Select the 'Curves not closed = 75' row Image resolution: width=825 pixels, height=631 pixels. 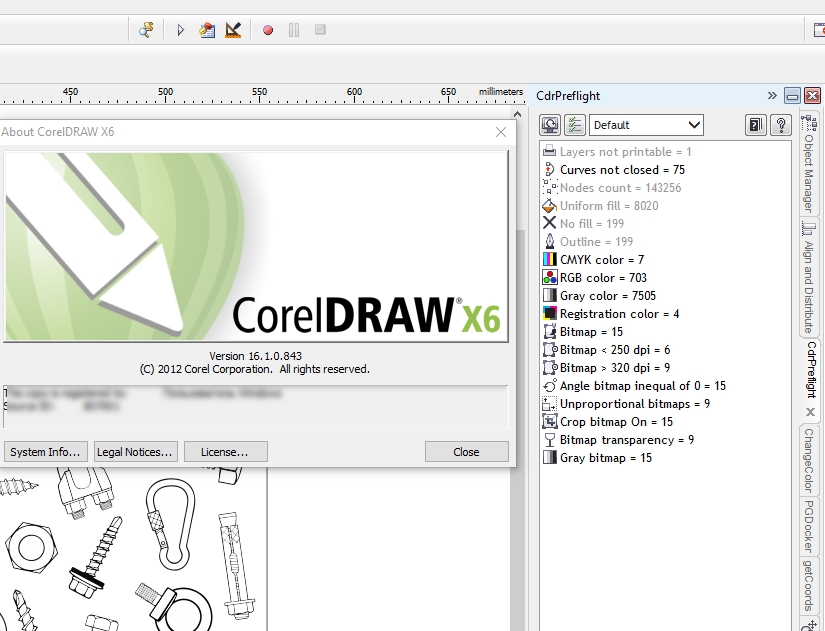665,169
